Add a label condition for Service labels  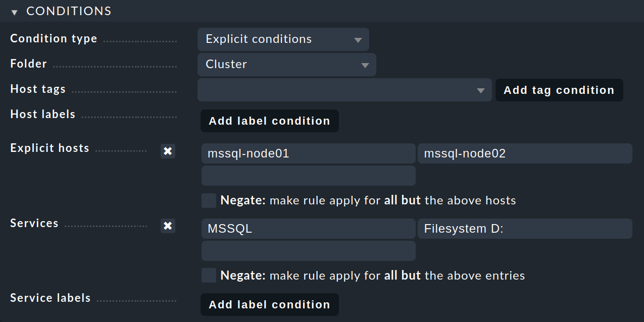tap(270, 305)
